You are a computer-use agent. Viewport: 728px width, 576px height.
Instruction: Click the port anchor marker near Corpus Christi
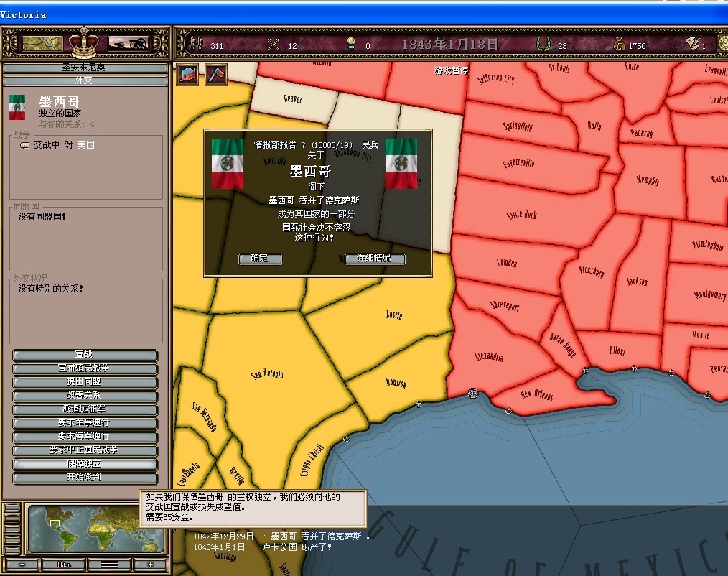(346, 439)
